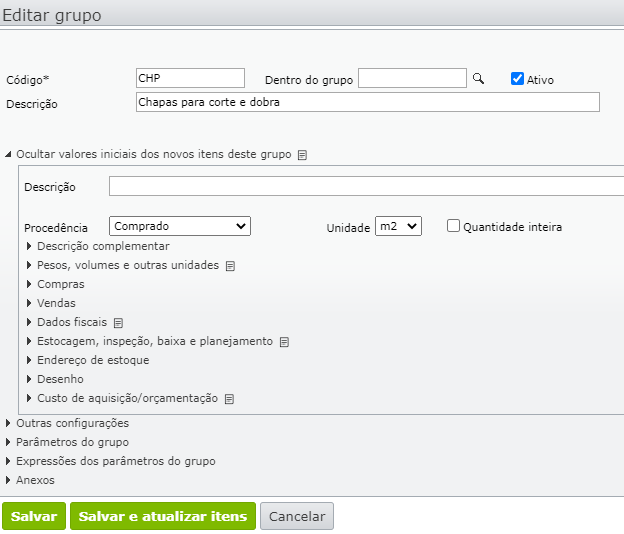Viewport: 624px width, 534px height.
Task: Enable the Quantidade inteira checkbox
Action: (453, 226)
